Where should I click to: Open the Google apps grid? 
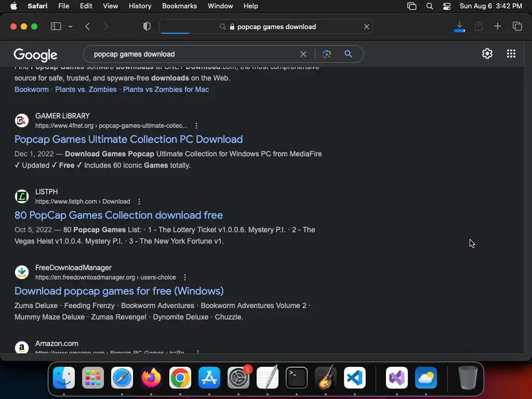(511, 54)
